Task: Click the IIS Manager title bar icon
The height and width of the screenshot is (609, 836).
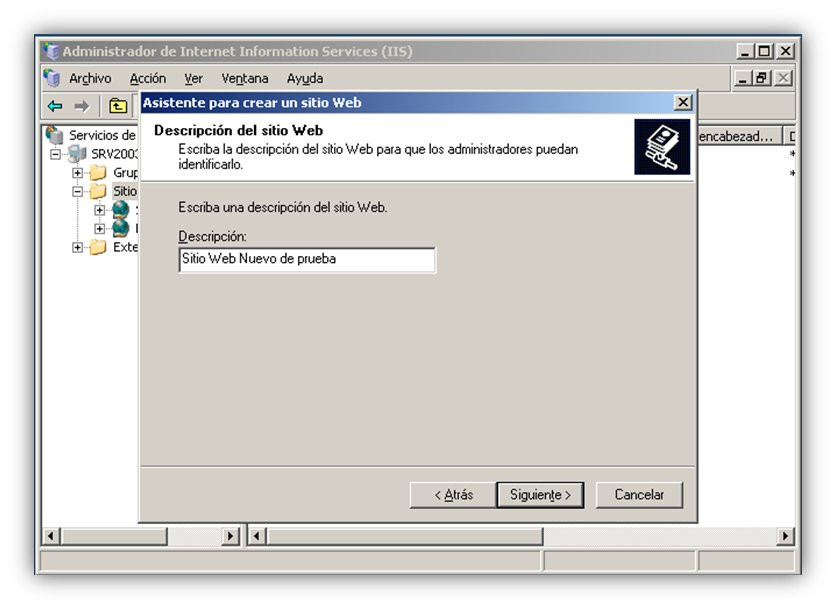Action: pos(51,51)
